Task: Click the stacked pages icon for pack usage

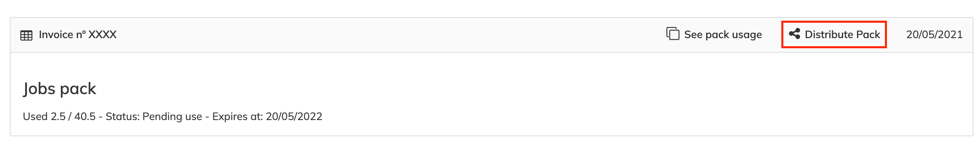Action: click(x=672, y=34)
